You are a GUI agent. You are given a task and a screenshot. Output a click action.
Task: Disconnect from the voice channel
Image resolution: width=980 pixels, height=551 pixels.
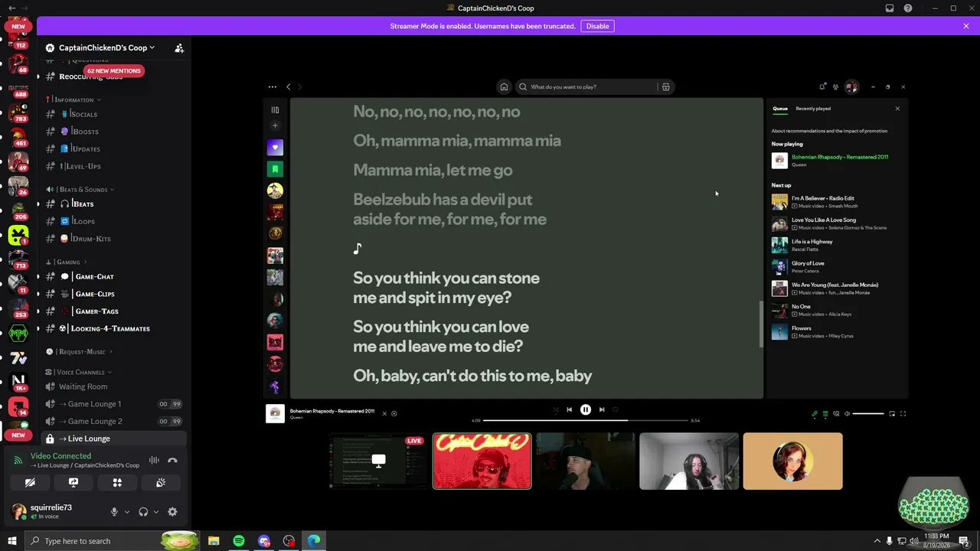172,461
